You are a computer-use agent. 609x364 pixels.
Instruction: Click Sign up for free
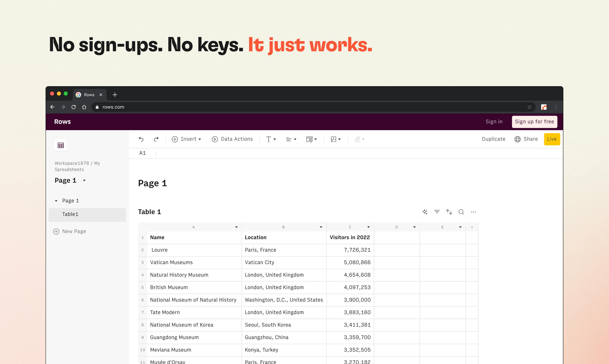coord(534,122)
